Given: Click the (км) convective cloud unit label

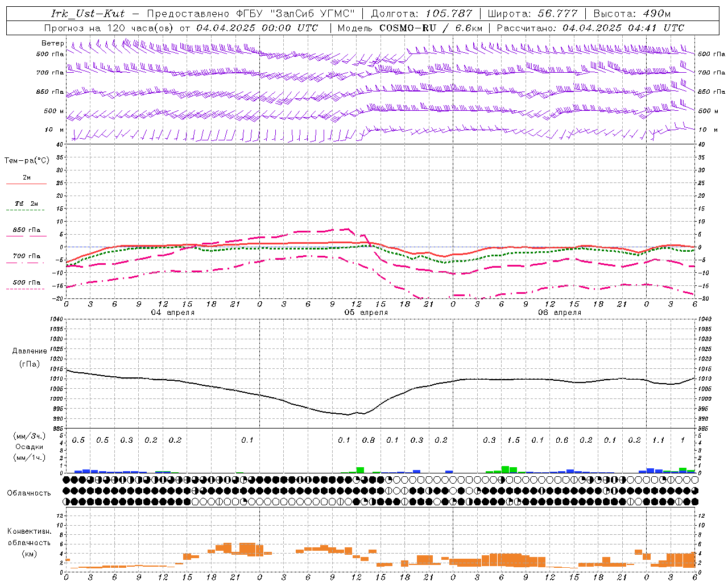Looking at the screenshot, I should point(30,554).
